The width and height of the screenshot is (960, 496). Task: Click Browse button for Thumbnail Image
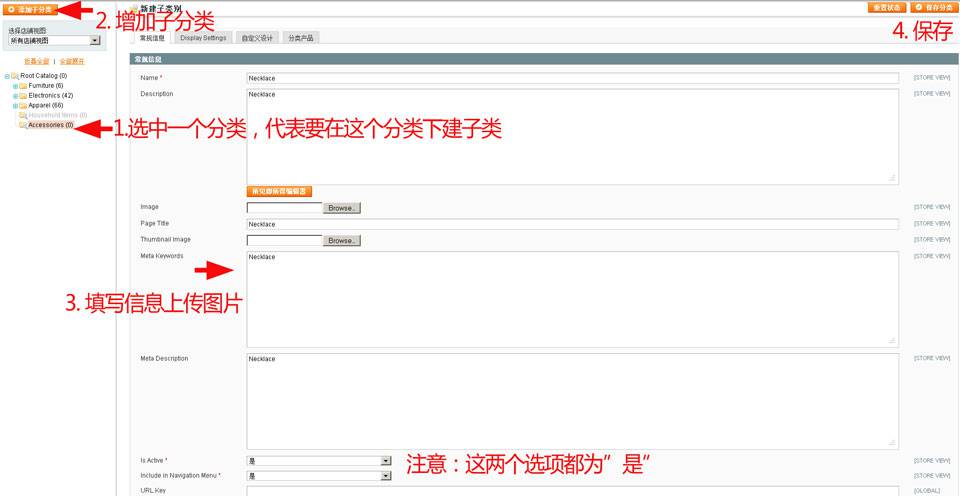click(341, 241)
